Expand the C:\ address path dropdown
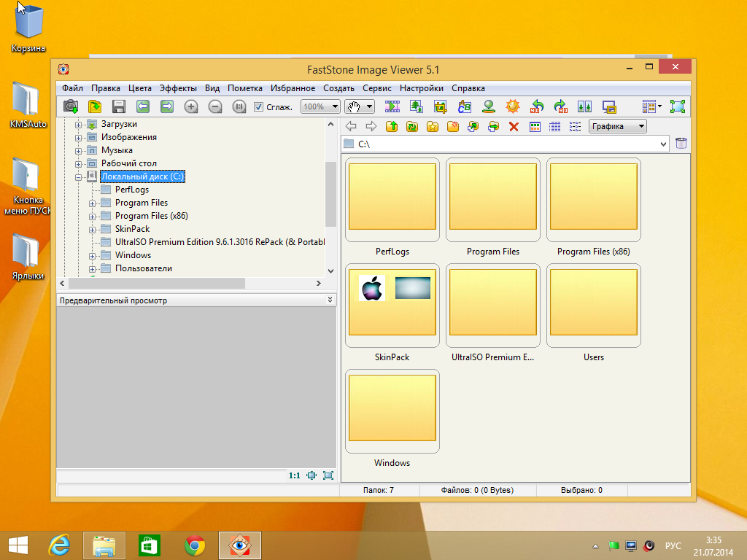 (x=663, y=144)
